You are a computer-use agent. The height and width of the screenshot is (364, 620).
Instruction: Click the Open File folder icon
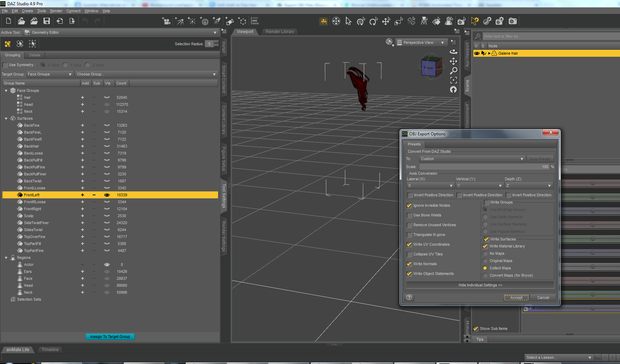tap(21, 21)
